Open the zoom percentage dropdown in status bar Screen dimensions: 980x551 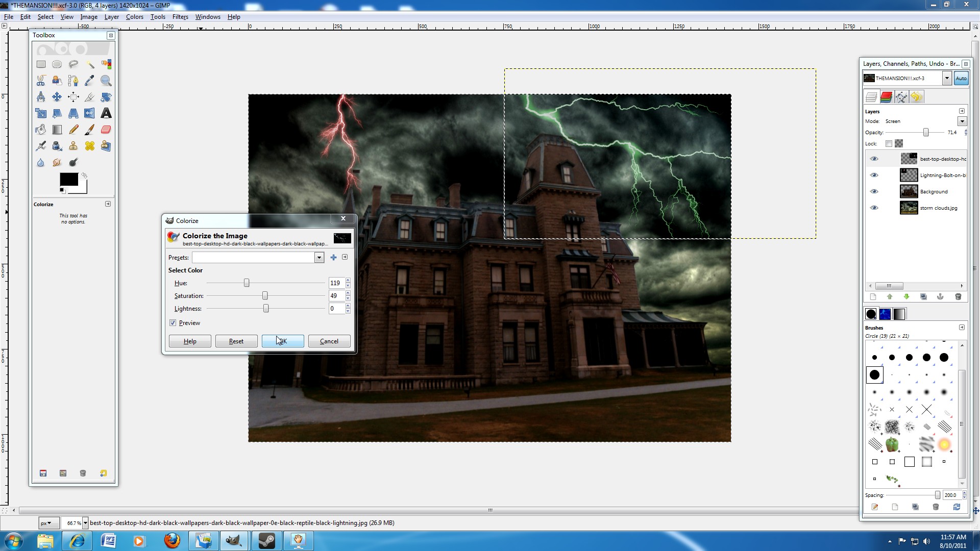coord(85,523)
